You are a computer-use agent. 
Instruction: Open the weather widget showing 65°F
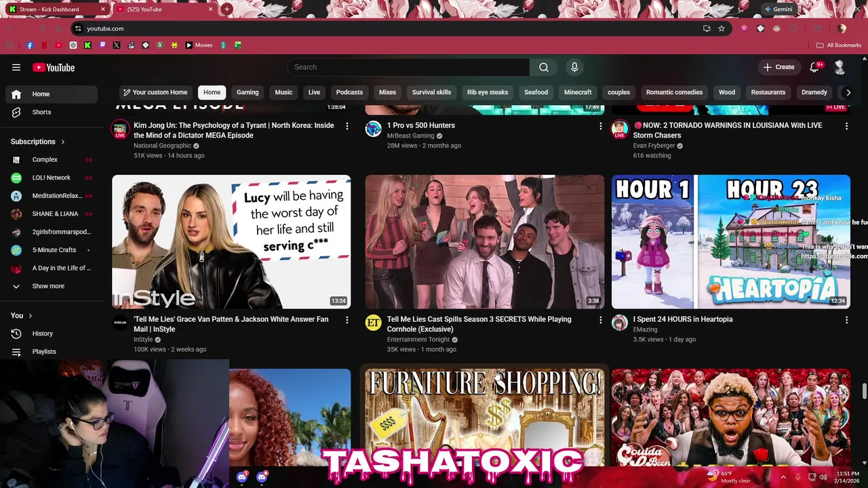point(729,477)
